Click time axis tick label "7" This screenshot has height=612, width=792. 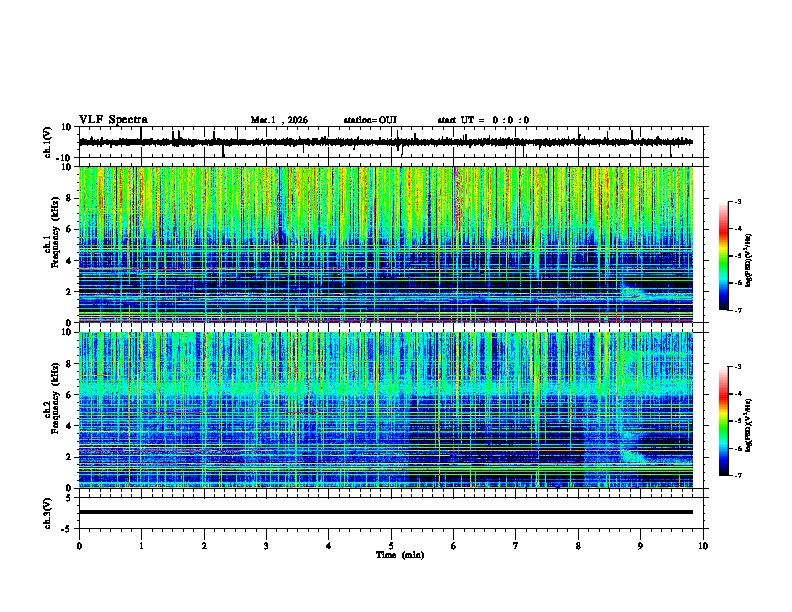pyautogui.click(x=516, y=546)
